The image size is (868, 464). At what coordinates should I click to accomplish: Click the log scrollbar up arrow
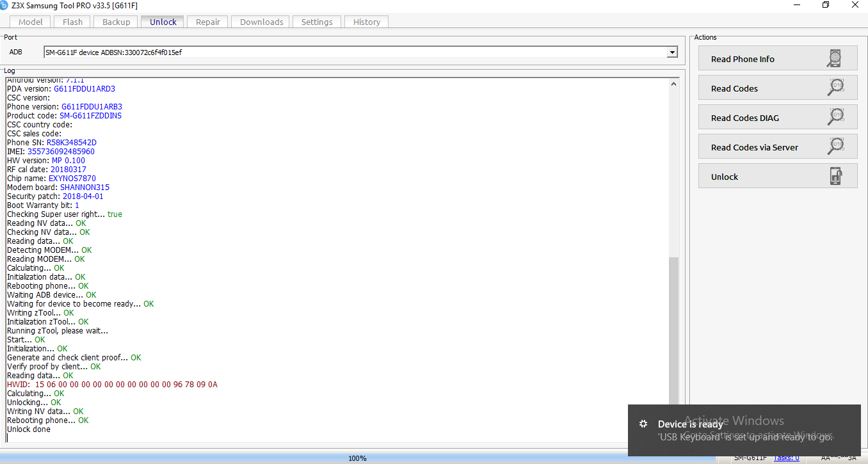[673, 83]
